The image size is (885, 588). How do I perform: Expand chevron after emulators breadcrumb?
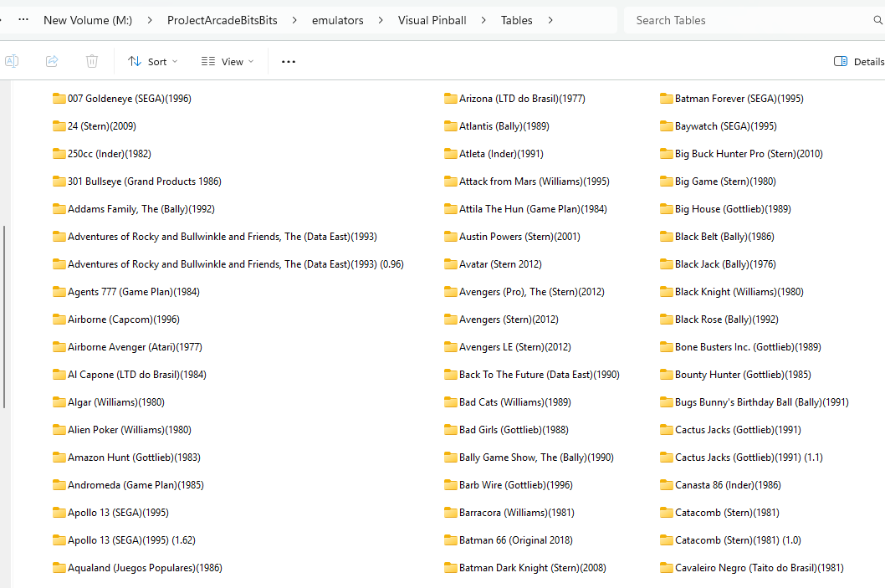[x=381, y=20]
